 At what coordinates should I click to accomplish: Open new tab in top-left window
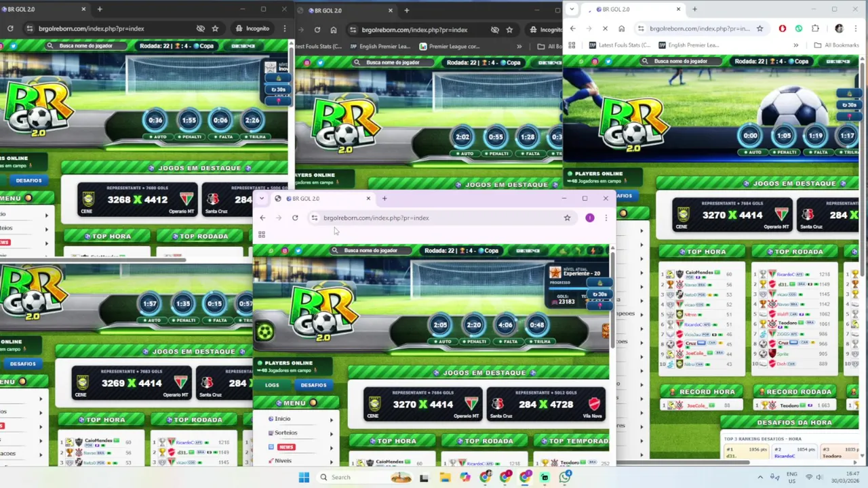(100, 9)
